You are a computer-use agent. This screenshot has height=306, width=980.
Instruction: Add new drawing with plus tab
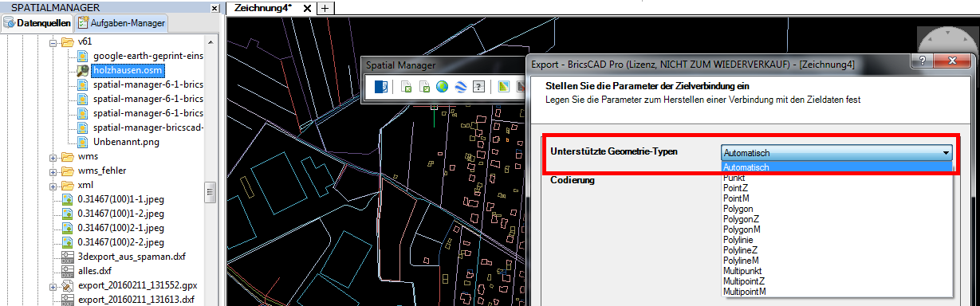[x=325, y=7]
